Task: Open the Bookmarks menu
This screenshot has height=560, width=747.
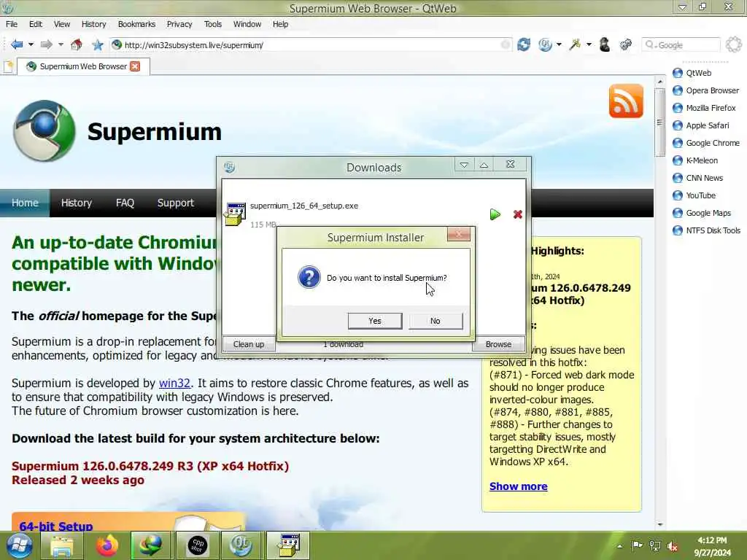Action: click(x=136, y=24)
